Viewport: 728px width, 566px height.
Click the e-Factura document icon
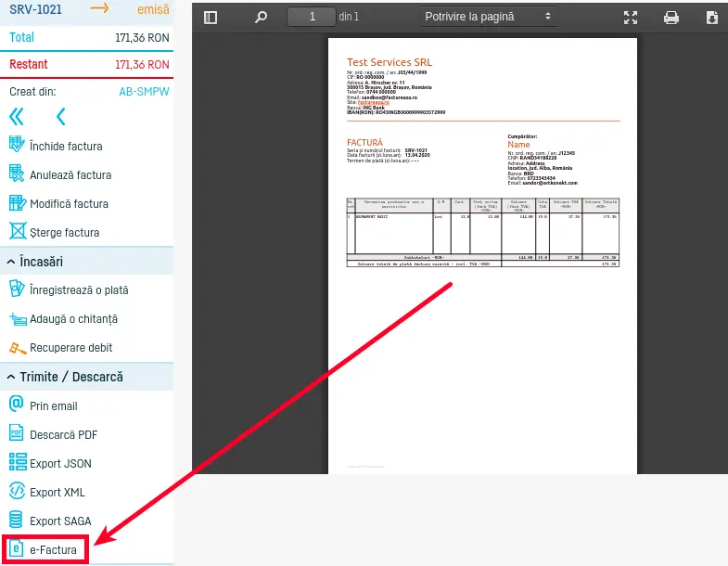pos(17,548)
